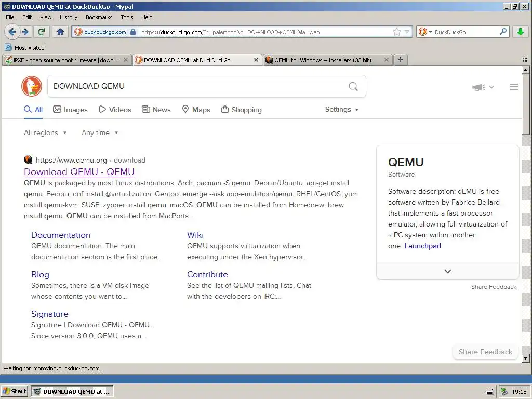Open the Wiki sitelink

(195, 235)
